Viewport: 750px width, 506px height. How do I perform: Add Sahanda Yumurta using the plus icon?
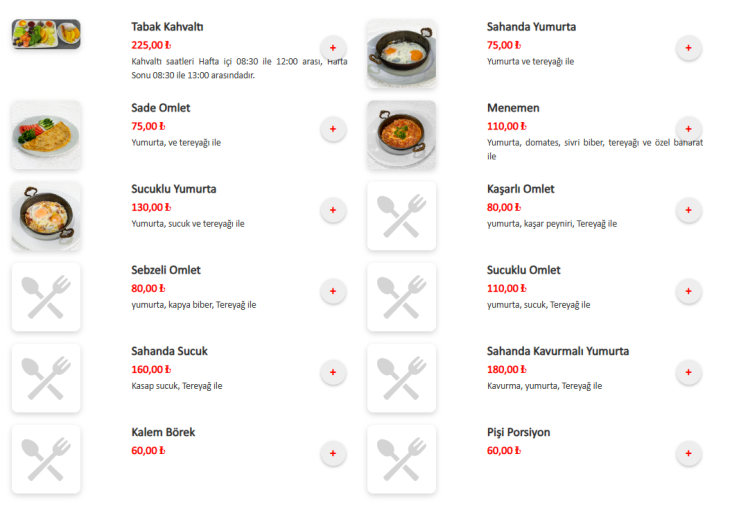click(x=688, y=48)
